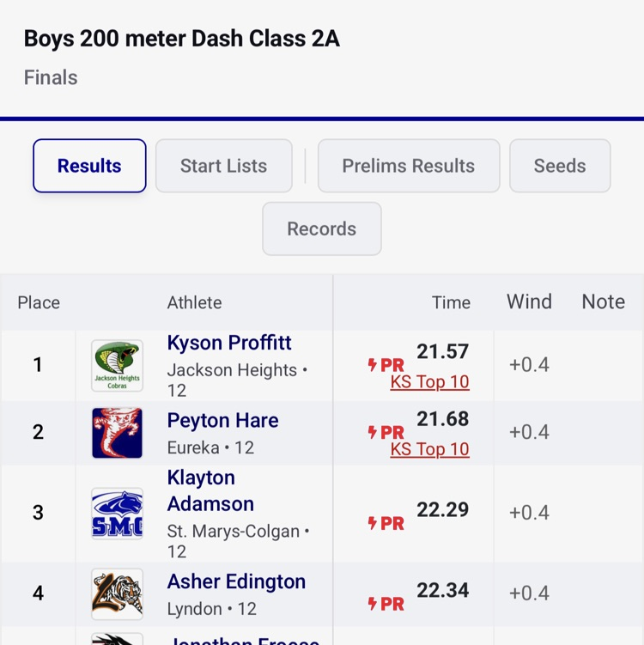Open Kyson Proffitt athlete profile

(x=229, y=343)
